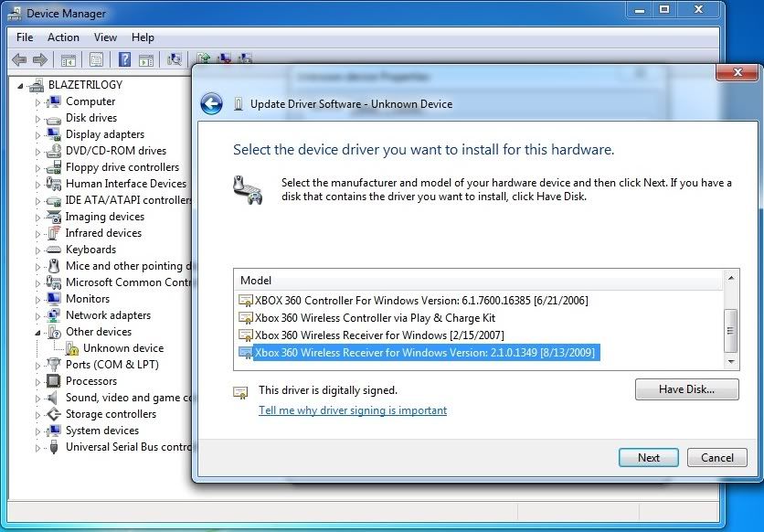Collapse the BLAZETRILOGY root node

(x=20, y=86)
